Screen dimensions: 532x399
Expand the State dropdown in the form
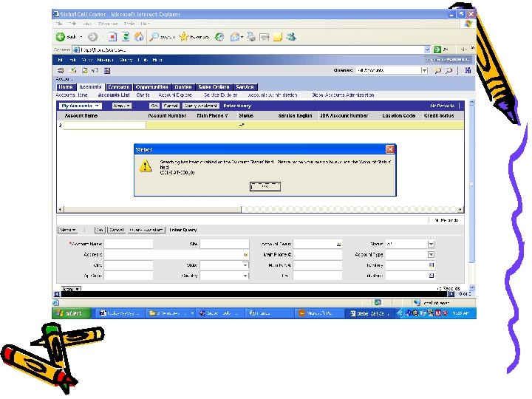(x=245, y=265)
